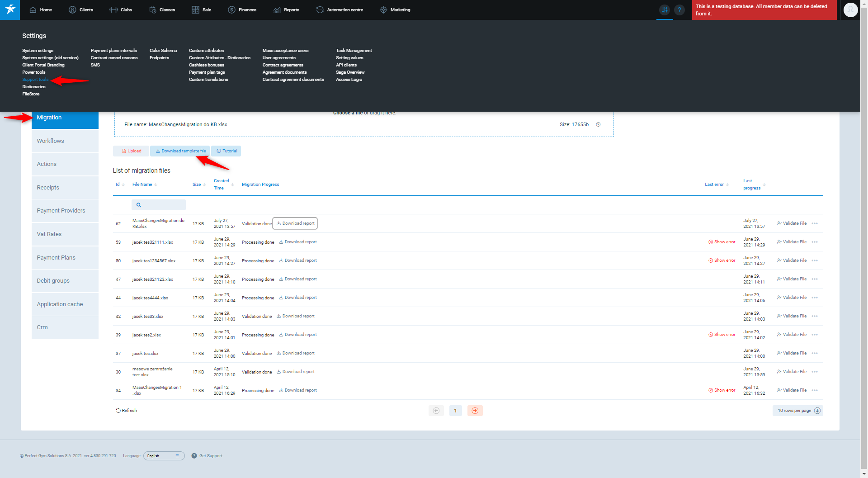Sort the list by File Name

point(144,185)
